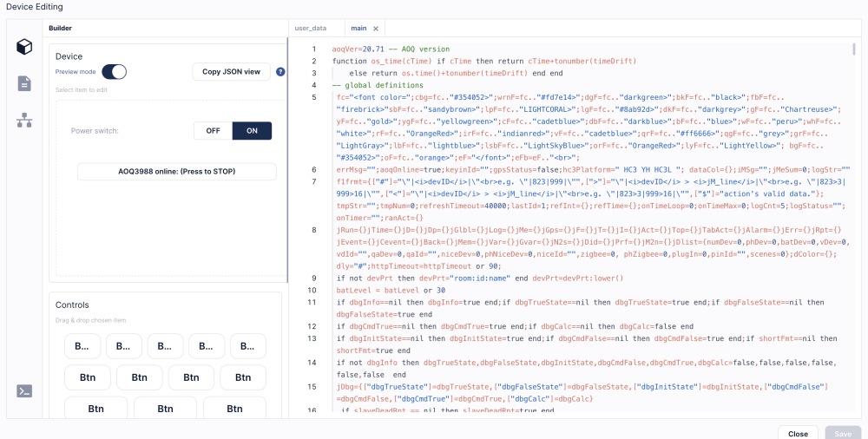Switch to the user_data tab
Viewport: 868px width, 439px height.
point(311,29)
